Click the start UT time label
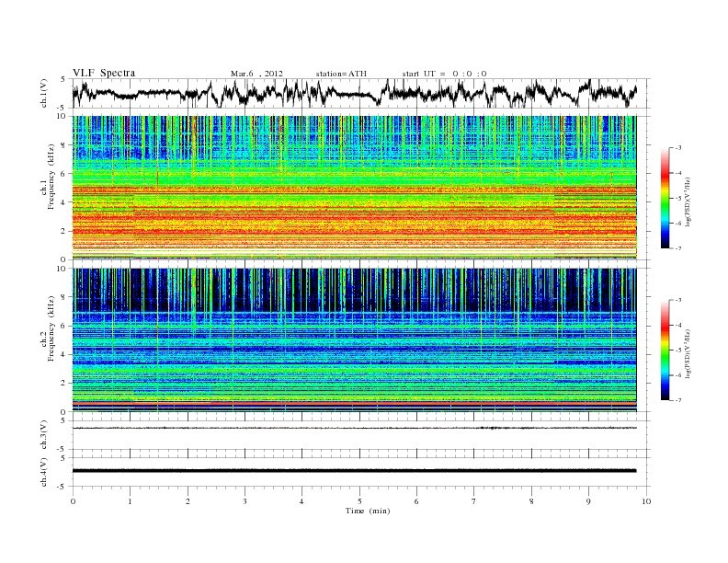 tap(444, 74)
